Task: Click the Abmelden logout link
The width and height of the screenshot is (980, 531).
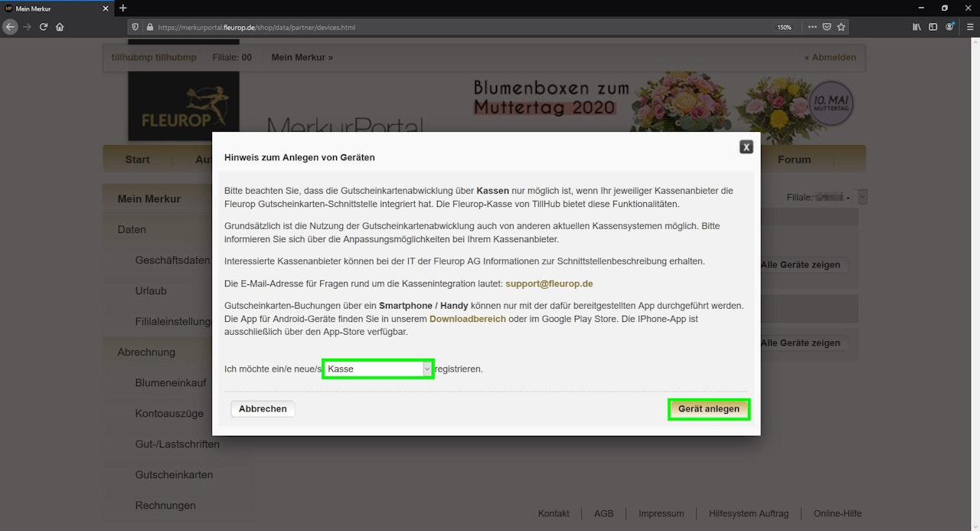Action: tap(830, 57)
